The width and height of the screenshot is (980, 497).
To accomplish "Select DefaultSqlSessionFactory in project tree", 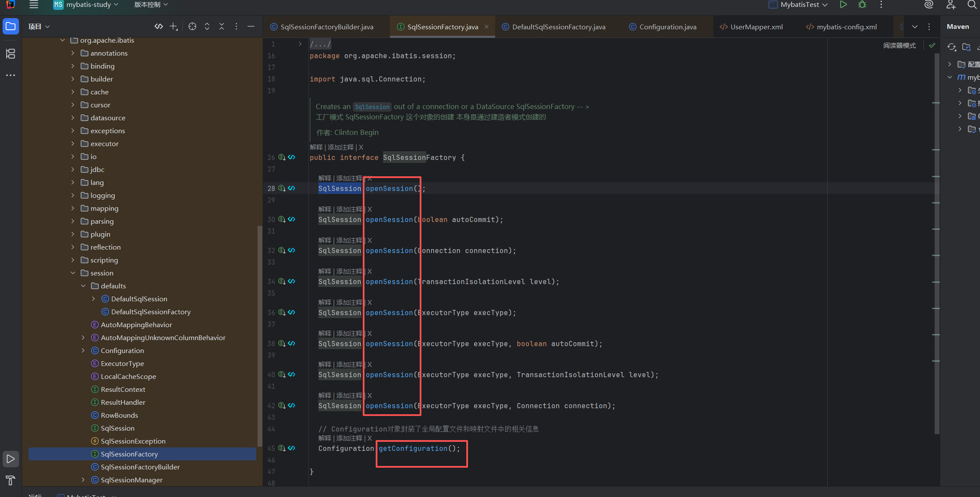I will 151,312.
